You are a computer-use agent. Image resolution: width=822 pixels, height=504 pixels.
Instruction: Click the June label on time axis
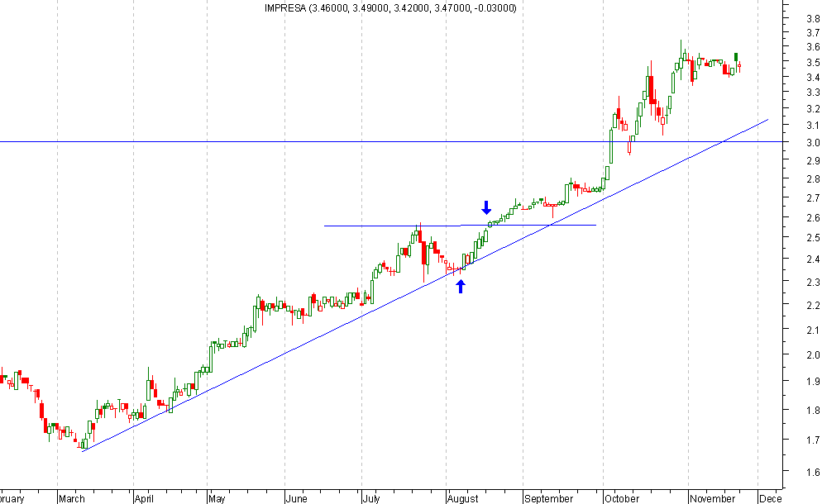(x=297, y=498)
